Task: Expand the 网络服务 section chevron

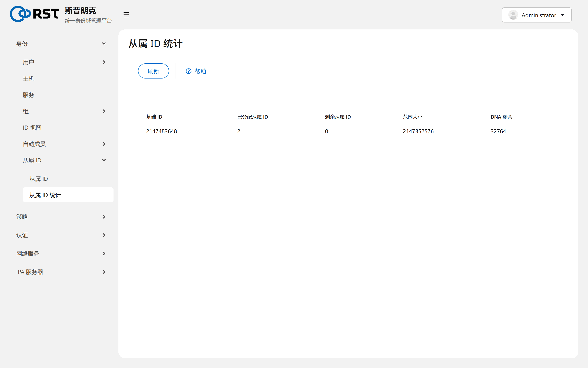Action: pos(104,254)
